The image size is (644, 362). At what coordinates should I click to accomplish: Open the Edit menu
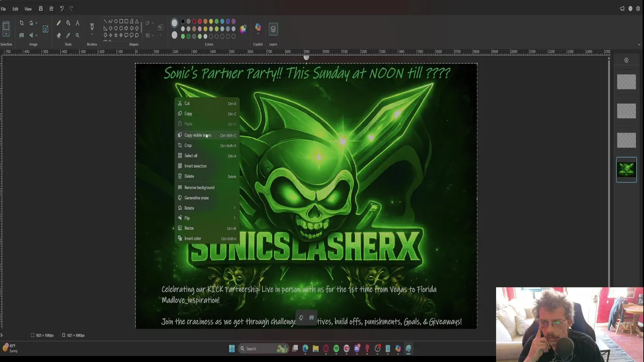point(16,9)
